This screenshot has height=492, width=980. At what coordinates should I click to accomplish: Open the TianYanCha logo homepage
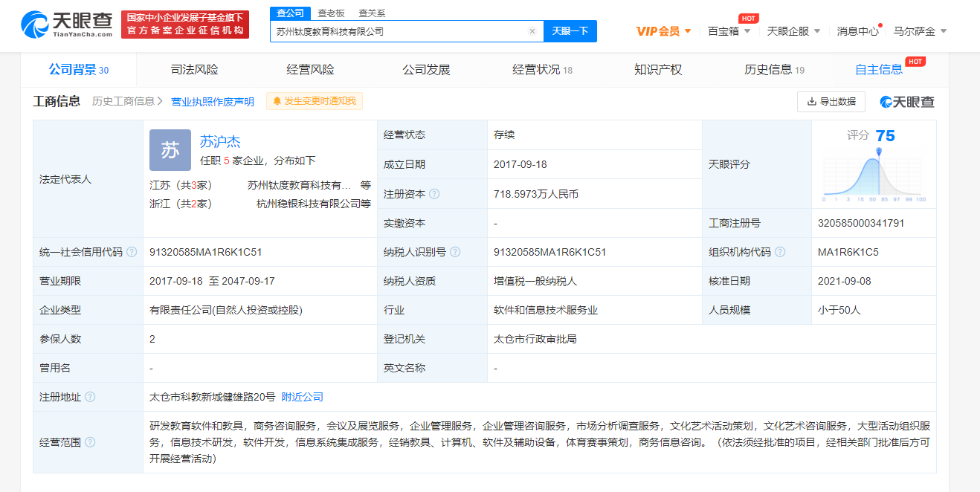(x=67, y=25)
